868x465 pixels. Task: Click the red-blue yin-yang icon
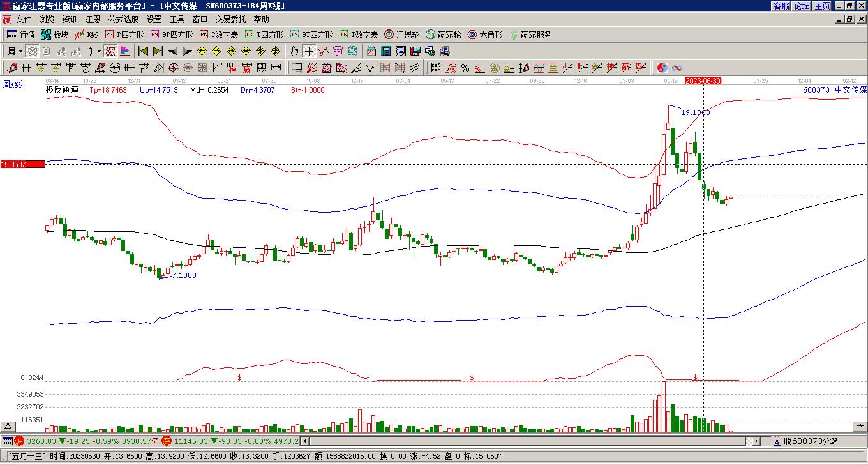tap(662, 68)
